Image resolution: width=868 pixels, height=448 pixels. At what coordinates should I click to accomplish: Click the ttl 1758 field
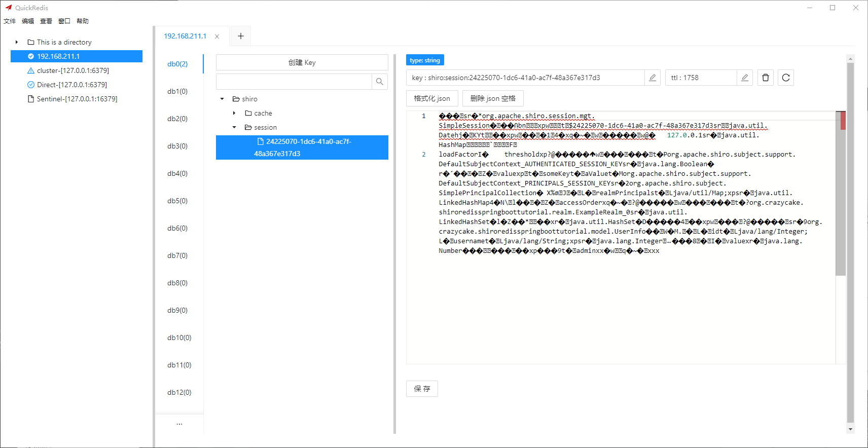pyautogui.click(x=701, y=78)
